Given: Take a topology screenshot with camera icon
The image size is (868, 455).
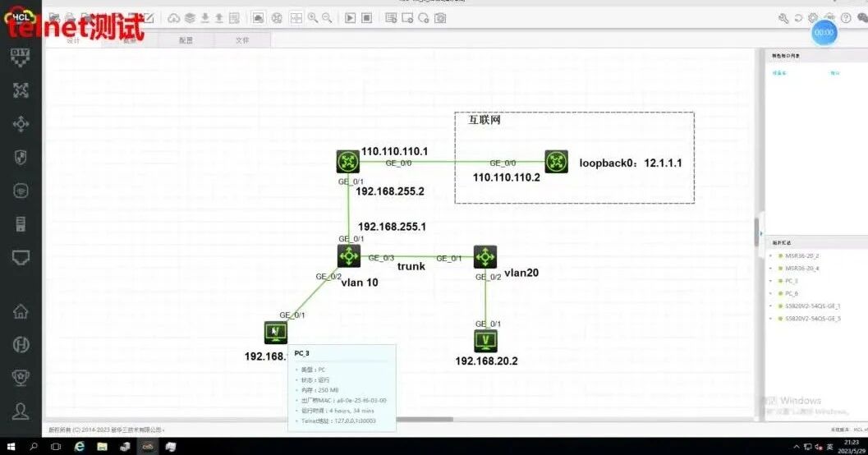Looking at the screenshot, I should point(440,18).
